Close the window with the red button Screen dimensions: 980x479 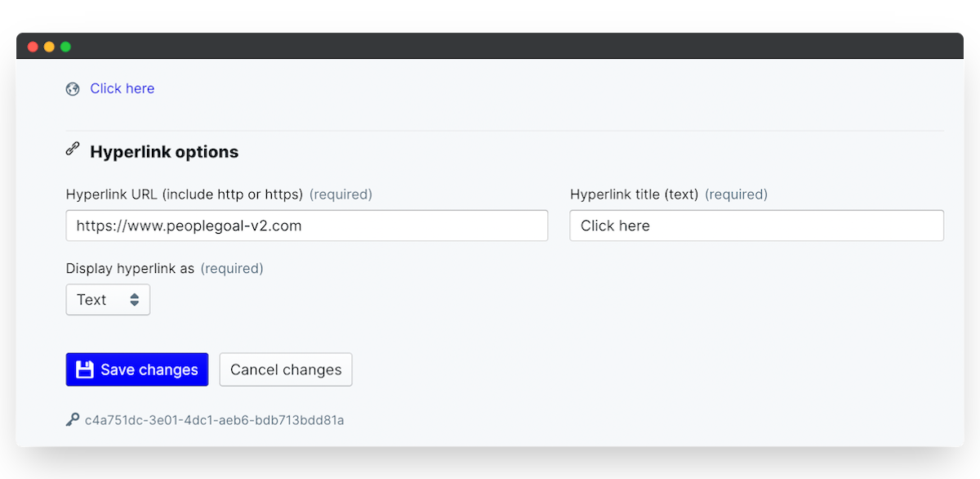(33, 47)
